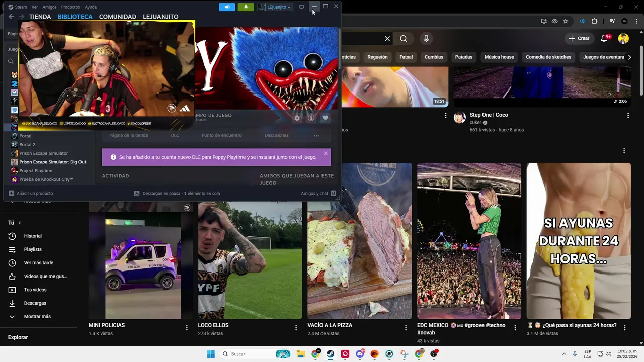Open options for Step One | Coco video
The width and height of the screenshot is (644, 362).
coord(628,116)
